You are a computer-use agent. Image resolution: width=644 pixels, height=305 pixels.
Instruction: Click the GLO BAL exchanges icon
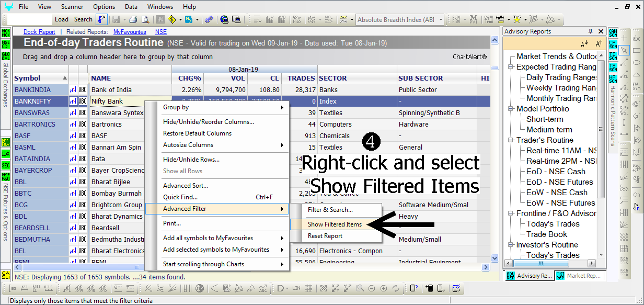[6, 56]
